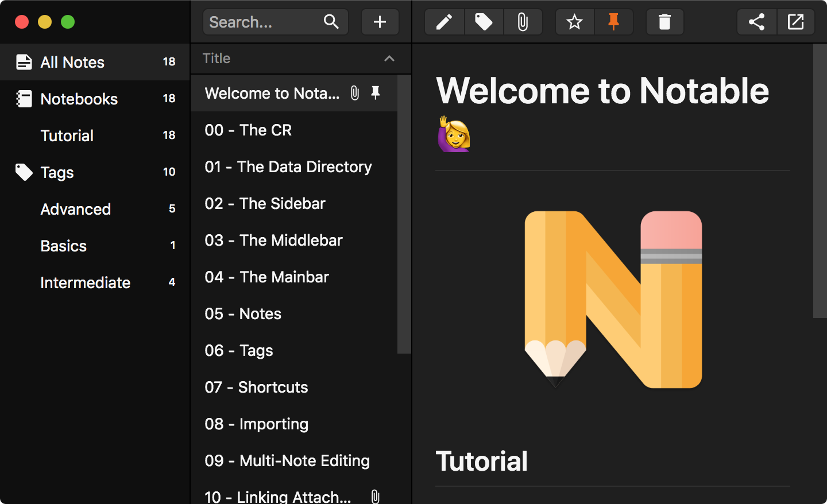Click the share icon
Viewport: 827px width, 504px height.
[756, 22]
